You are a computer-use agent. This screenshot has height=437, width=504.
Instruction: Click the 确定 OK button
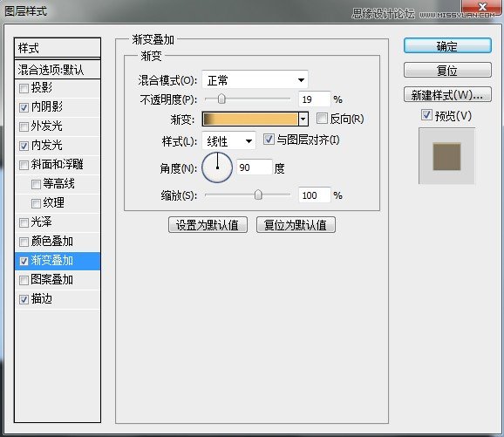click(447, 46)
